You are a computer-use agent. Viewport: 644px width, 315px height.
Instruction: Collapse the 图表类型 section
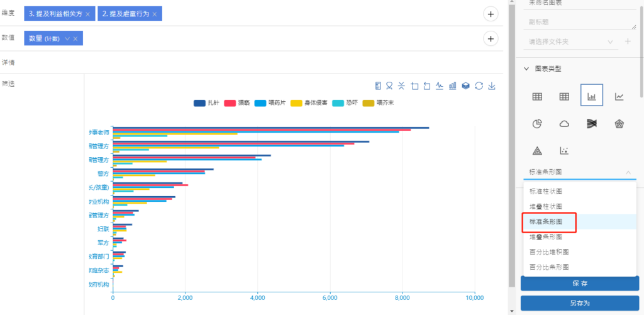[x=526, y=69]
